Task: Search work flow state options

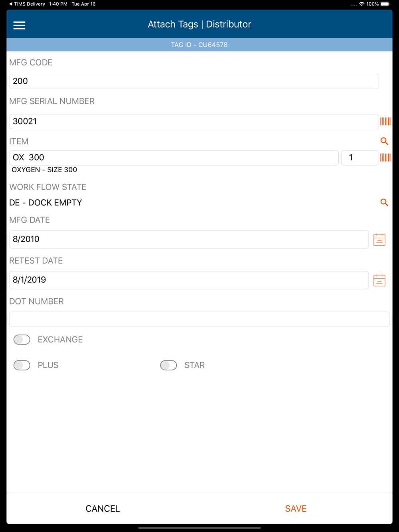Action: coord(384,203)
